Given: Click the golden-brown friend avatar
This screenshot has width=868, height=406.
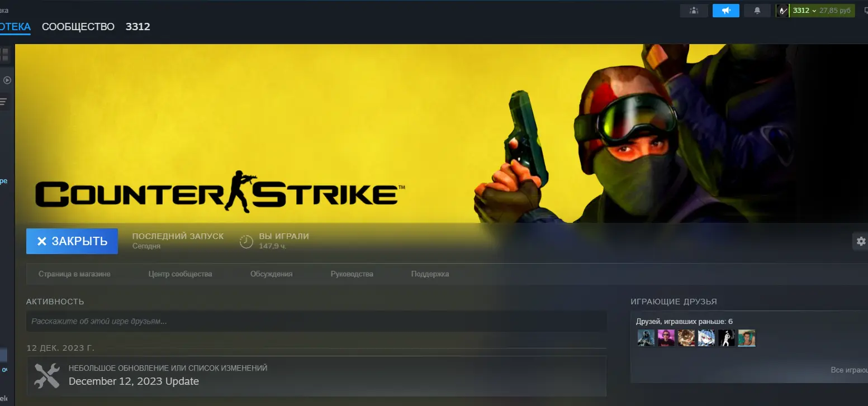Looking at the screenshot, I should (x=686, y=338).
